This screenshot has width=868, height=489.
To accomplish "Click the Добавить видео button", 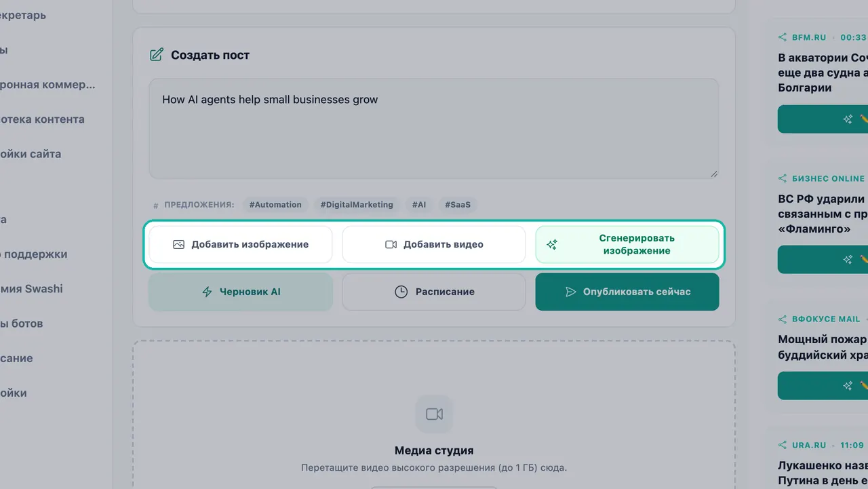I will (434, 244).
